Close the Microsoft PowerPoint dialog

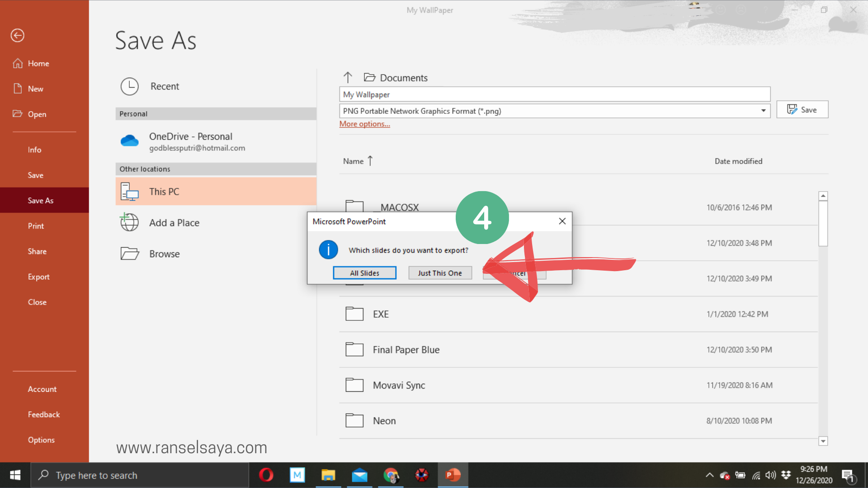562,221
